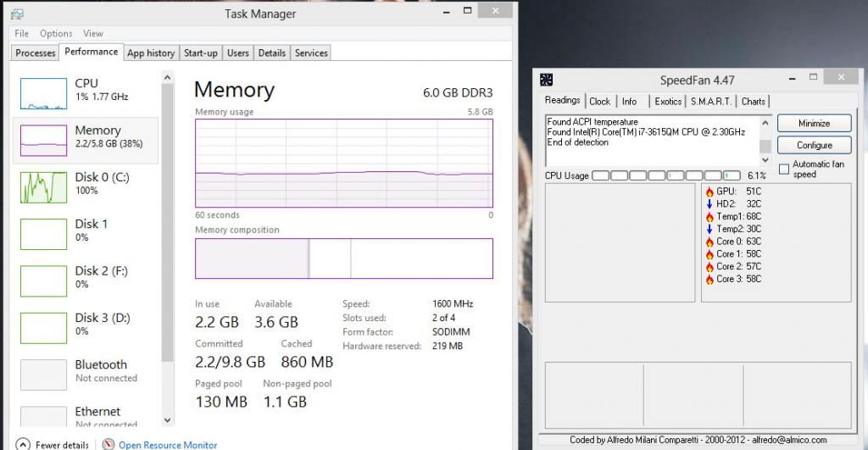Click the Memory usage graph
The height and width of the screenshot is (450, 868).
[x=344, y=164]
